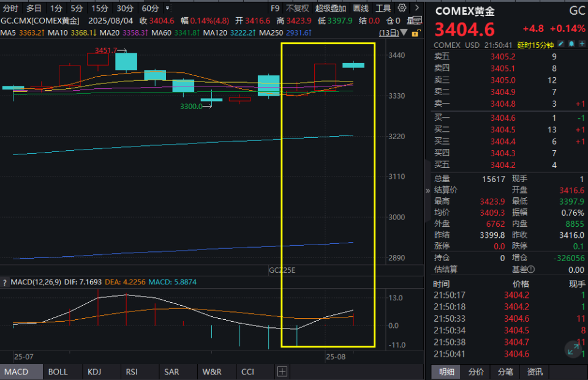Click the 13日 underlined period label
The image size is (588, 380).
(389, 33)
